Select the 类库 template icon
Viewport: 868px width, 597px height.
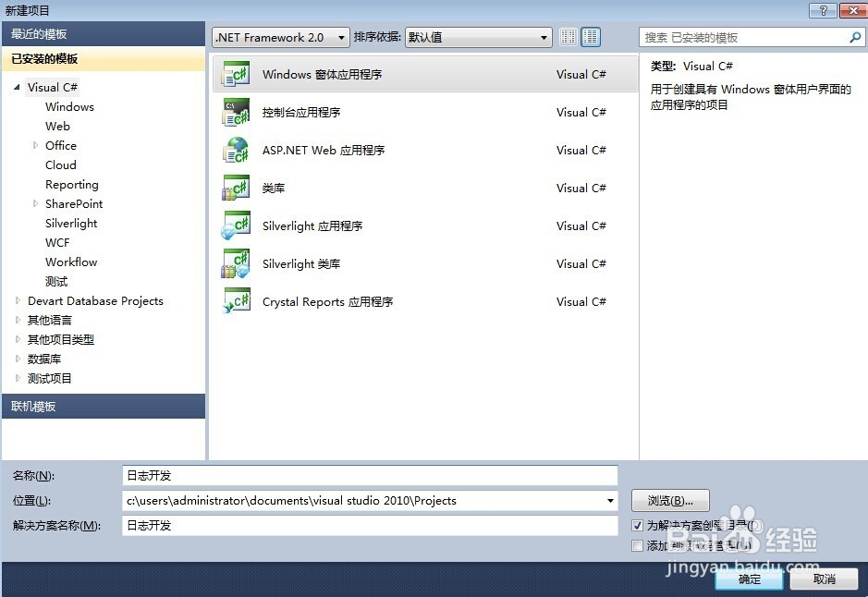click(236, 189)
